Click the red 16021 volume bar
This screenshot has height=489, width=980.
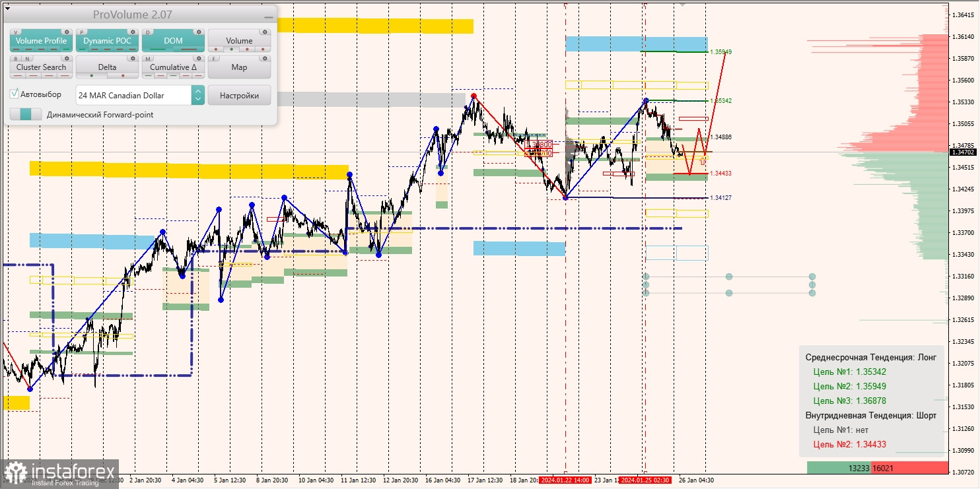tap(909, 468)
